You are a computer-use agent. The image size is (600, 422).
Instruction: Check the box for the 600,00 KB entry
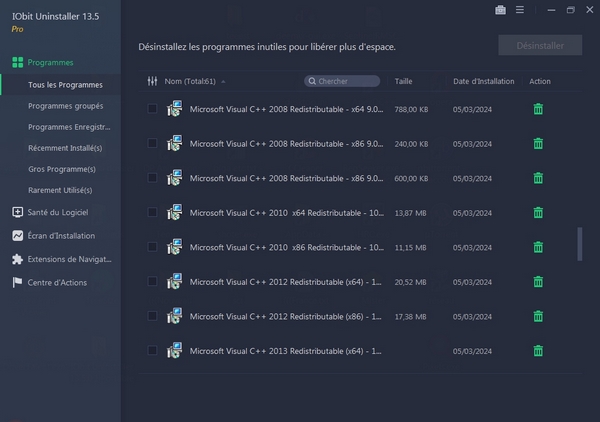click(152, 178)
